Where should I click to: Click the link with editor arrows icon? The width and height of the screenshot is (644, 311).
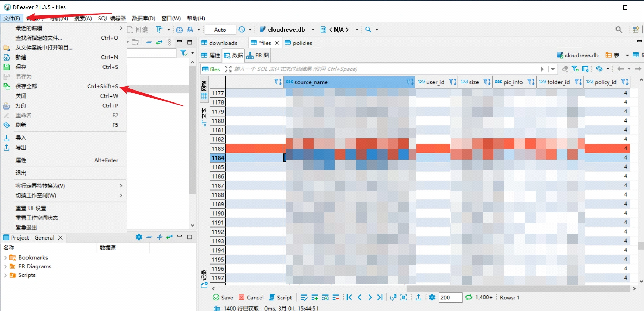[160, 42]
